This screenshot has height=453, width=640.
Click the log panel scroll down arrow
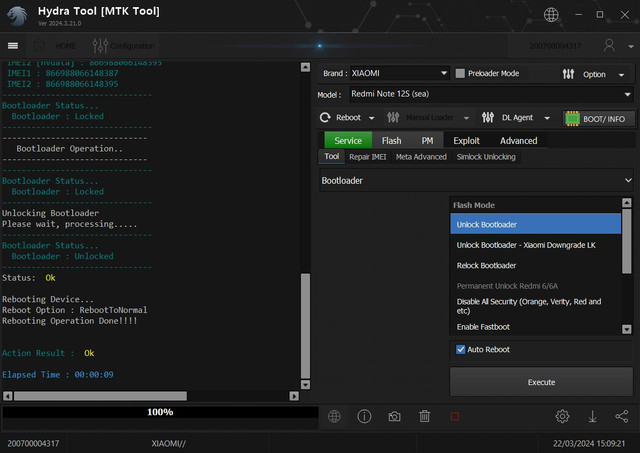click(x=305, y=384)
